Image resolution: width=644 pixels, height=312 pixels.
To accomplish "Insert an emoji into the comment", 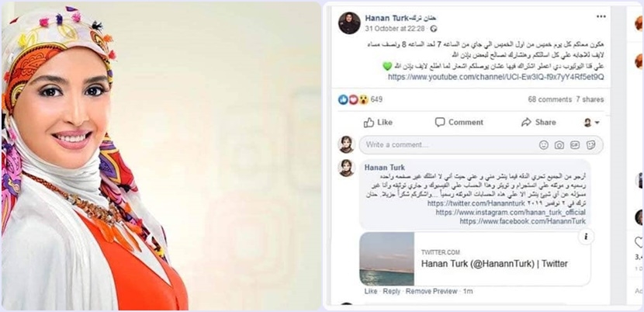I will (544, 144).
